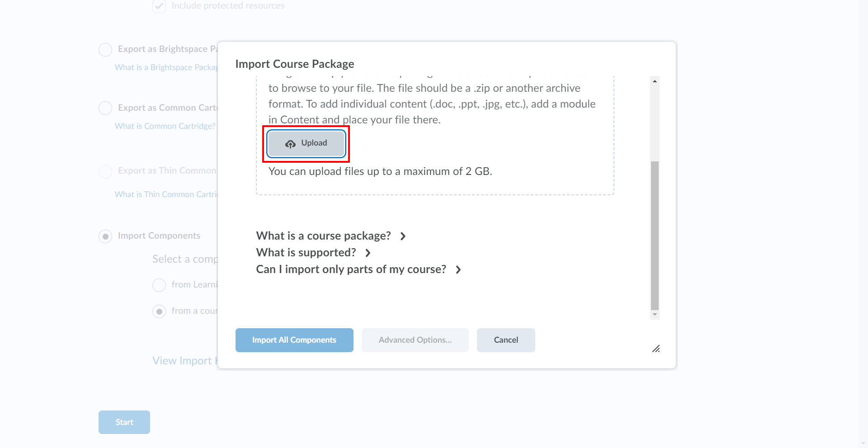Select 'from a course' radio option

(x=159, y=311)
